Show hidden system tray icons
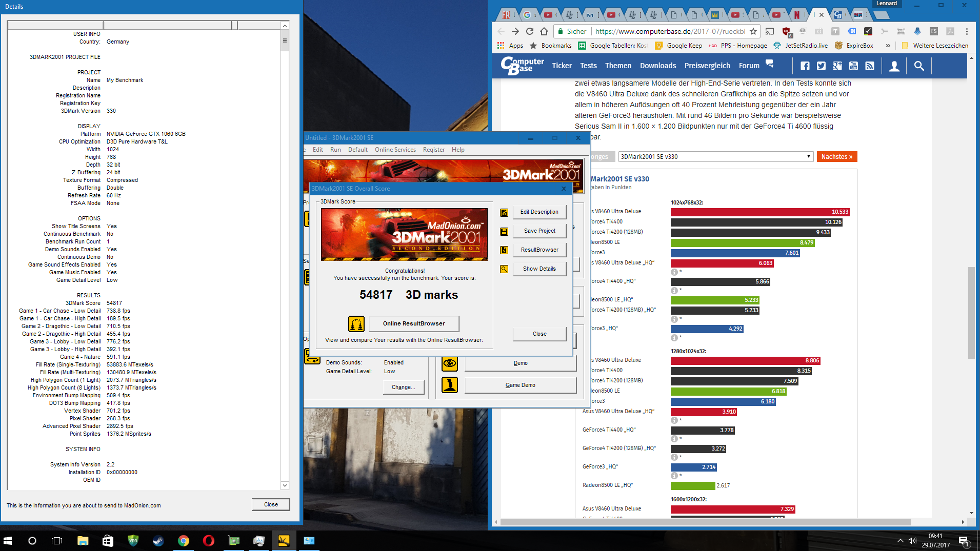Viewport: 980px width, 551px height. (900, 541)
